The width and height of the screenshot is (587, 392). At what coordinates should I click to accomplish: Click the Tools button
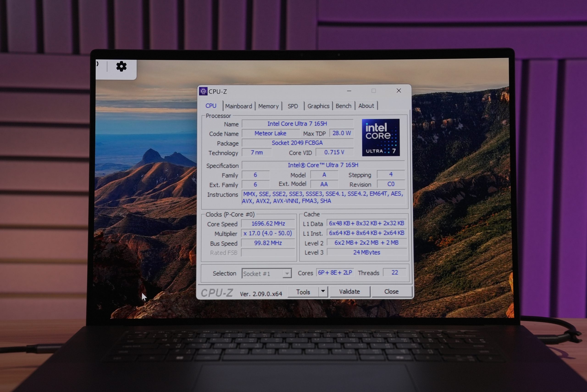point(303,292)
